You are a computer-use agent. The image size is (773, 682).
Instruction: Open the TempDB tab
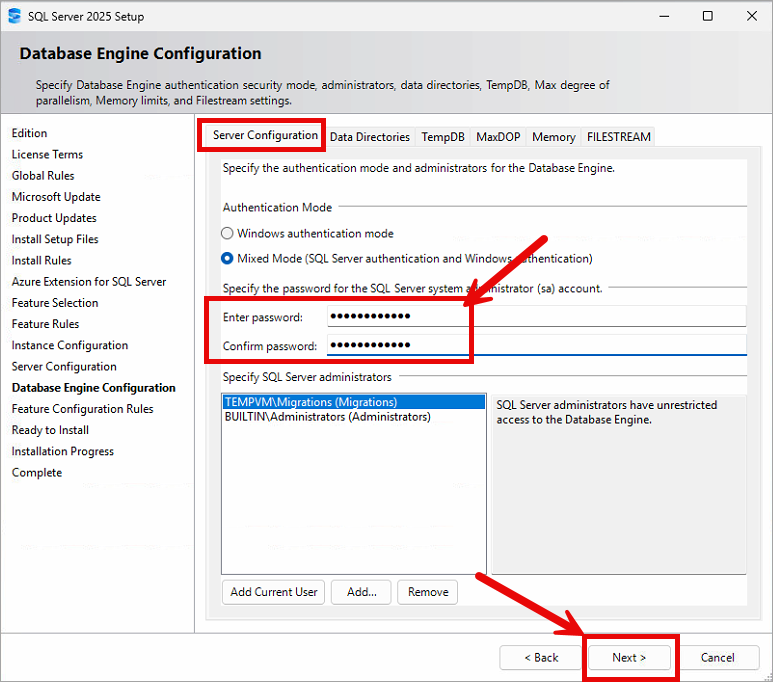tap(442, 137)
